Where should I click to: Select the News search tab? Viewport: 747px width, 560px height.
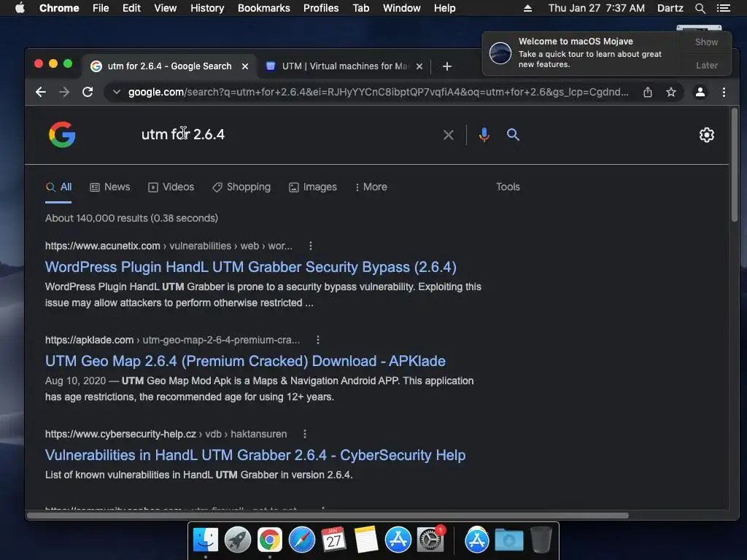[110, 187]
